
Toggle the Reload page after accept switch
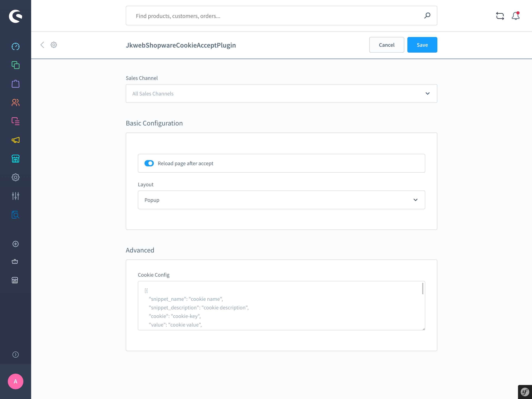[x=149, y=163]
